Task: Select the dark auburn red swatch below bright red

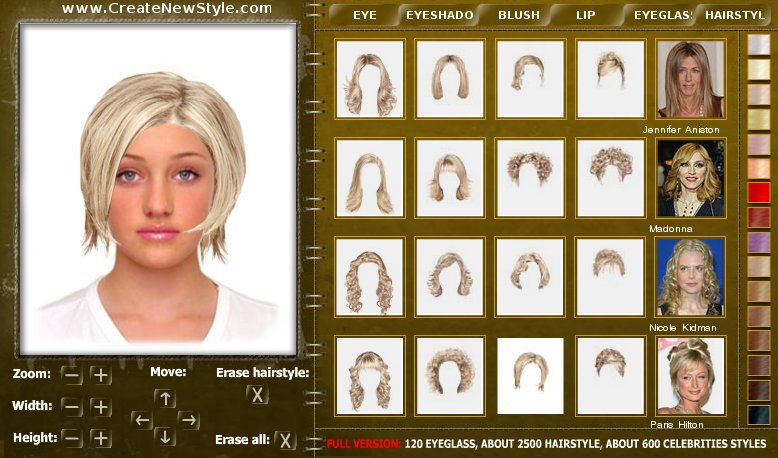Action: [x=759, y=217]
